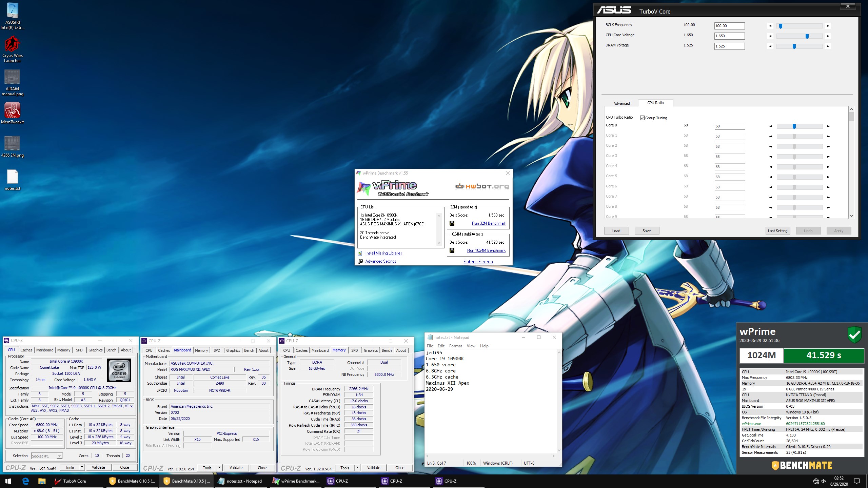Decrease Core 0 ratio with left arrow
This screenshot has height=488, width=868.
(x=770, y=126)
